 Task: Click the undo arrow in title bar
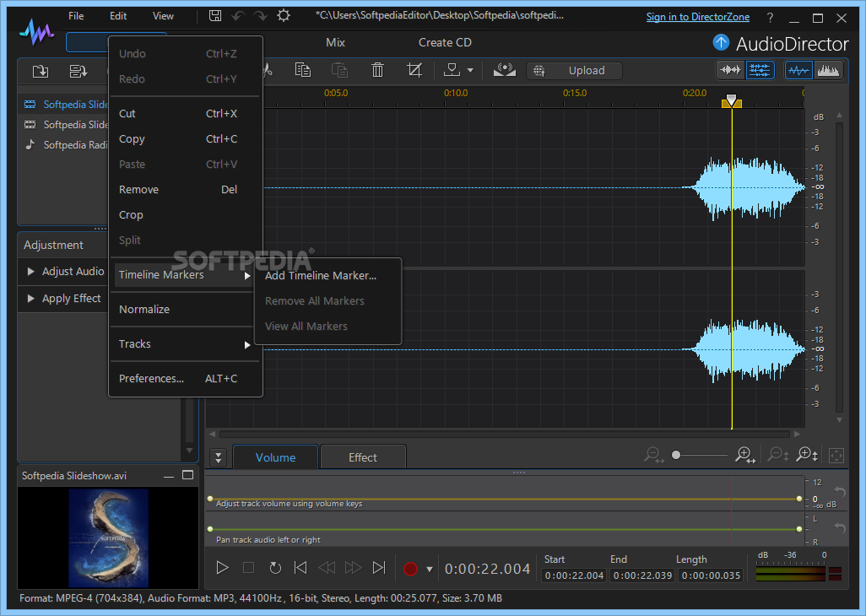click(238, 15)
